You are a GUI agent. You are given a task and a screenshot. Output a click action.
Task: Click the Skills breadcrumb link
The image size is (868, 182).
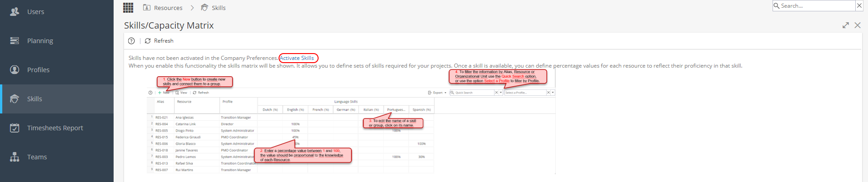[219, 8]
